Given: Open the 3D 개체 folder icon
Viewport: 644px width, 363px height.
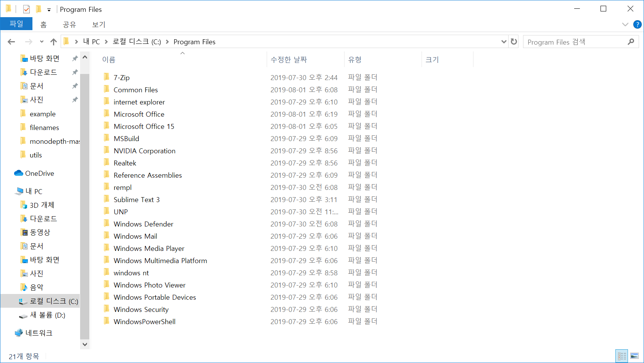Looking at the screenshot, I should 24,205.
